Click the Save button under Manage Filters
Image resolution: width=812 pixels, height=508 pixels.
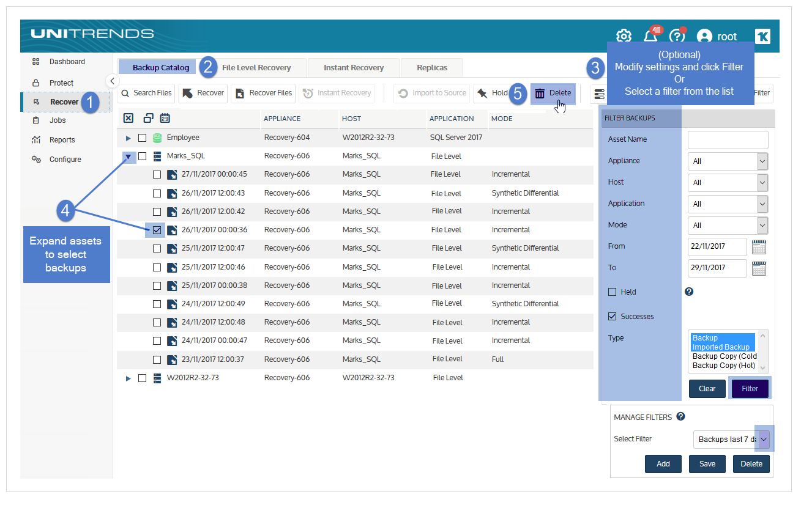707,464
